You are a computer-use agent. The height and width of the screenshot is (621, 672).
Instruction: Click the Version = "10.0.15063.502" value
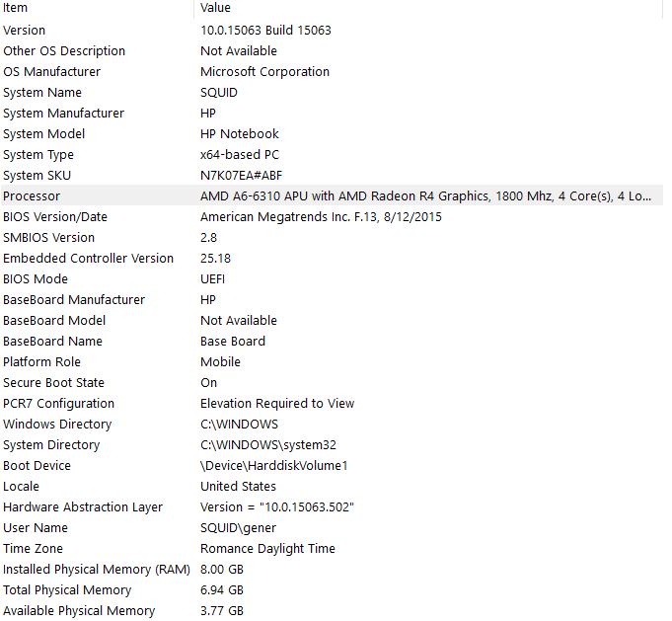(277, 506)
